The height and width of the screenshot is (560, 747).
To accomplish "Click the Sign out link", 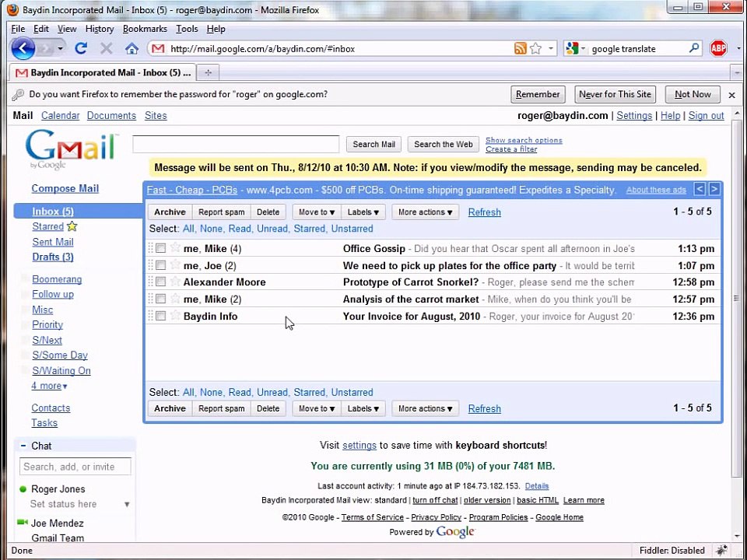I will (x=706, y=116).
